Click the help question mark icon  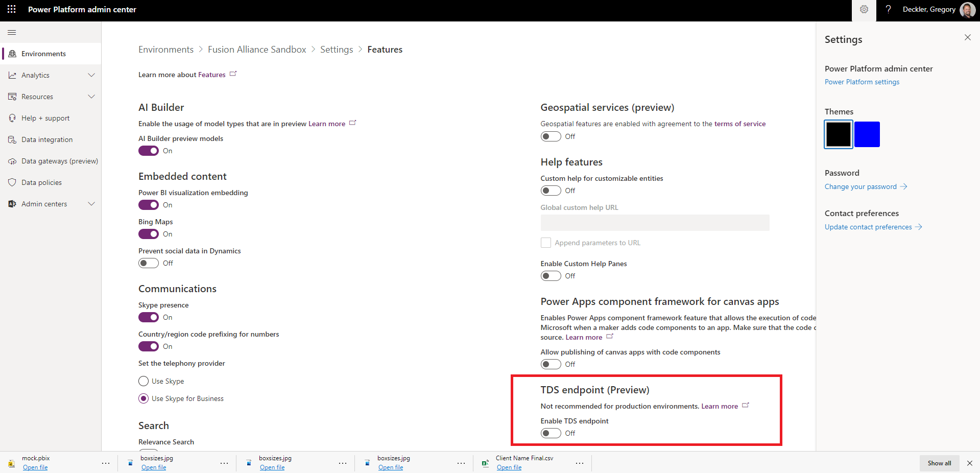click(x=888, y=9)
